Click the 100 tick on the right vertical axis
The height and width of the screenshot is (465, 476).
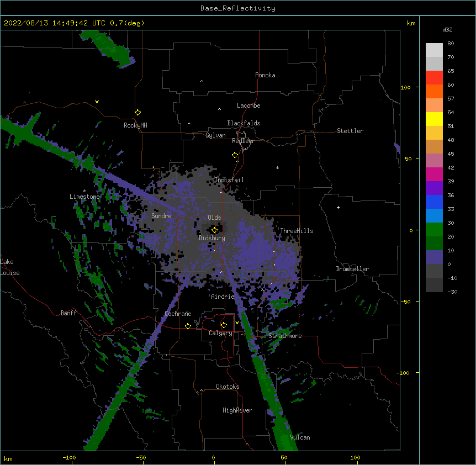pyautogui.click(x=405, y=87)
